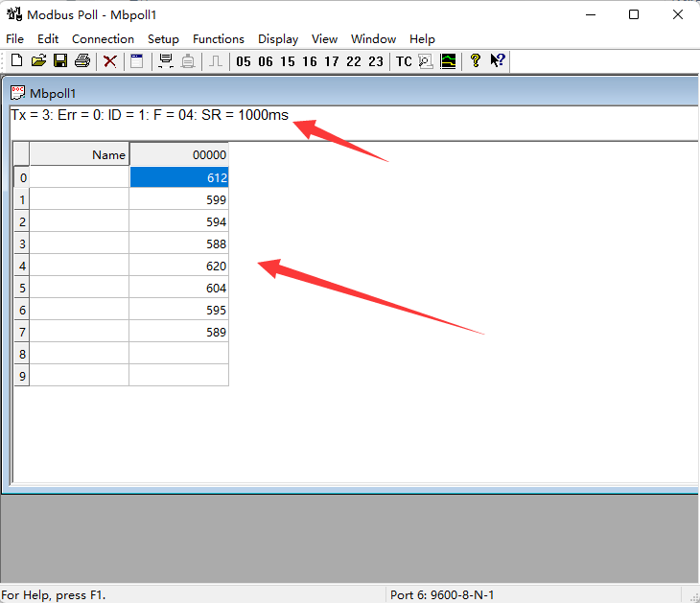Viewport: 700px width, 603px height.
Task: Click the Disconnect toolbar icon
Action: tap(188, 61)
